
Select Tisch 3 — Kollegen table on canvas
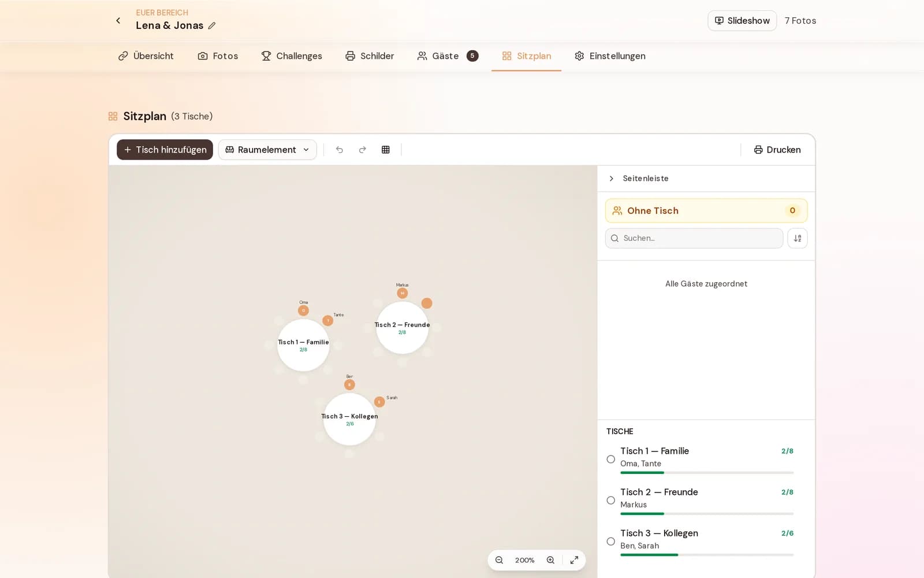click(x=349, y=419)
